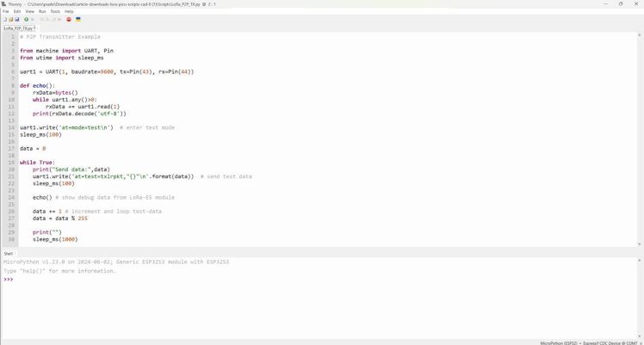The height and width of the screenshot is (345, 644).
Task: Click the '# show debug data from LoRa-E5 module' comment
Action: tap(115, 197)
